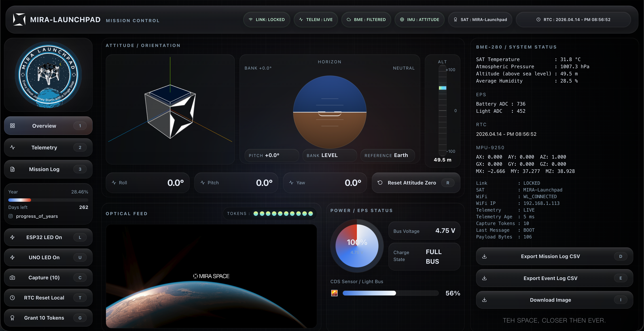This screenshot has width=644, height=331.
Task: Click the clock icon on RTC Reset Local
Action: pyautogui.click(x=12, y=298)
